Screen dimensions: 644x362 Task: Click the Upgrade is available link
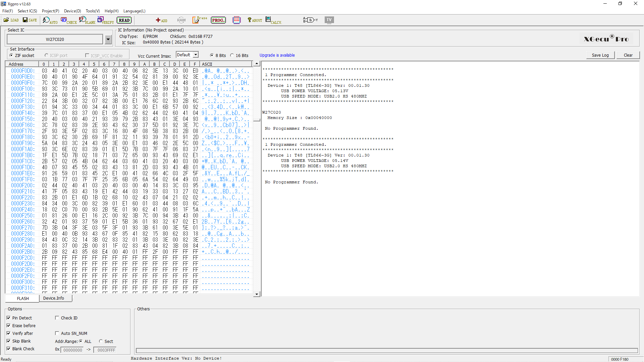277,55
